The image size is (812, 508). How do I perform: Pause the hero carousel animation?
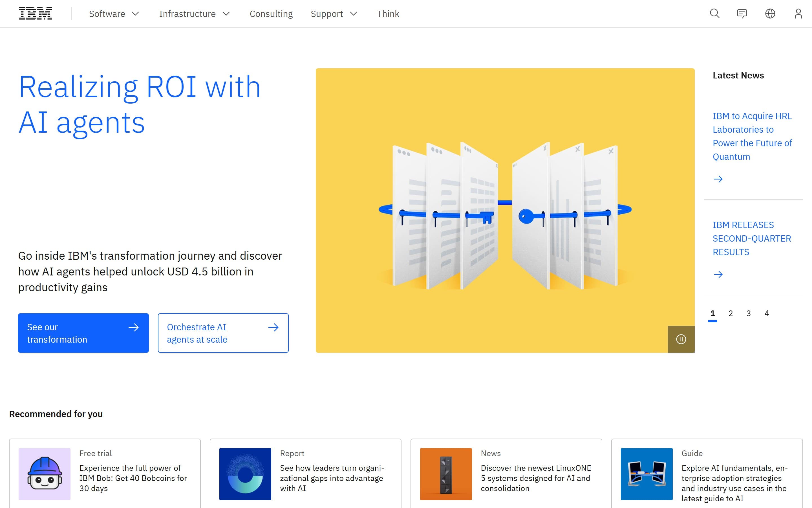(681, 339)
